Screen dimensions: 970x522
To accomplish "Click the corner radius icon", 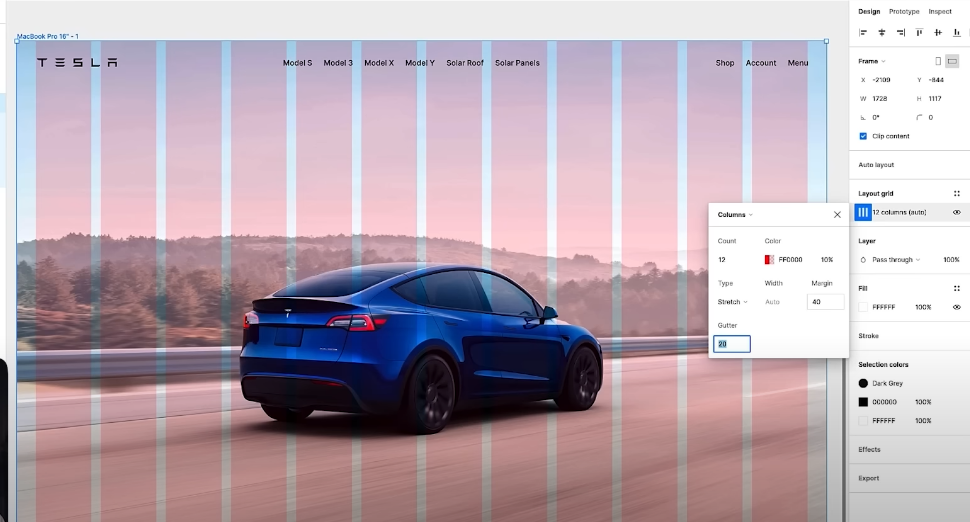I will pyautogui.click(x=919, y=118).
